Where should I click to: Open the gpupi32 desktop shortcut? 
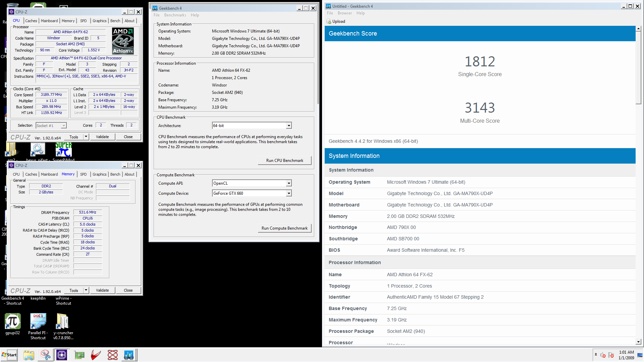pyautogui.click(x=12, y=324)
